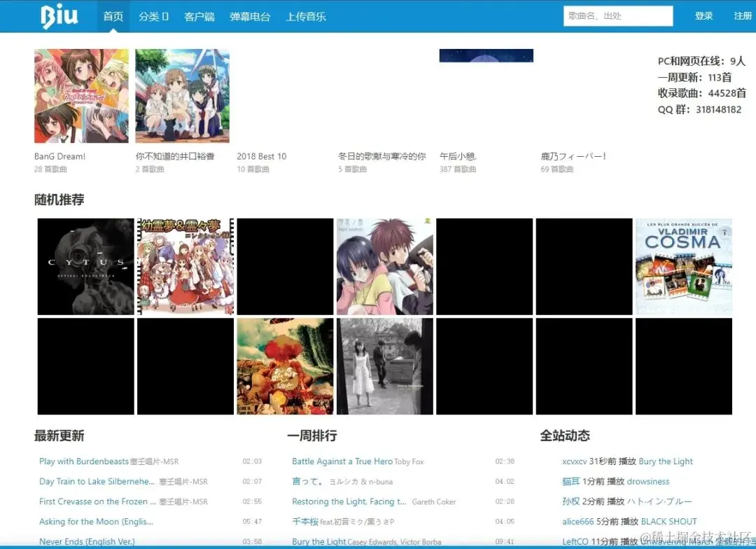Select the colorful red tree album cover
Image resolution: width=756 pixels, height=549 pixels.
pos(285,366)
